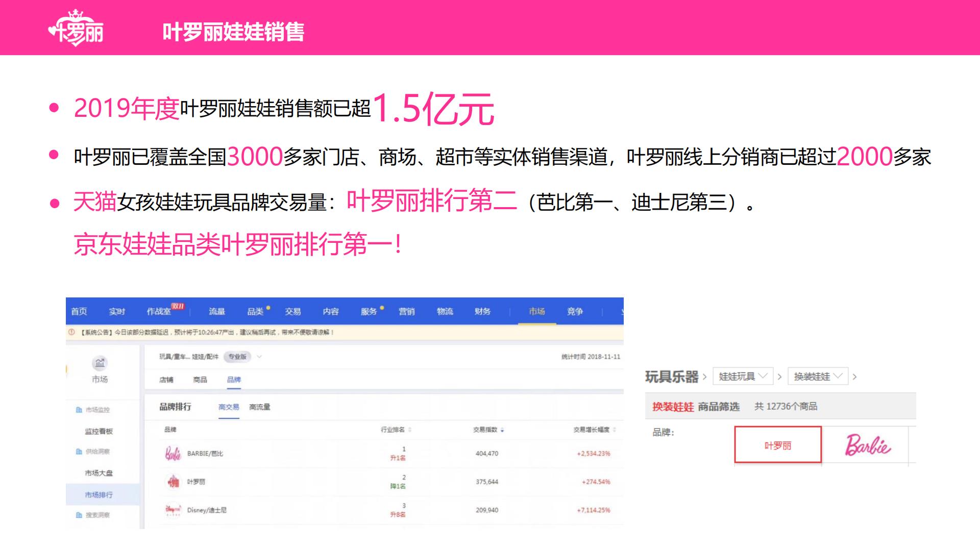The width and height of the screenshot is (980, 551).
Task: Toggle the 交易指数 column sort order
Action: click(502, 430)
